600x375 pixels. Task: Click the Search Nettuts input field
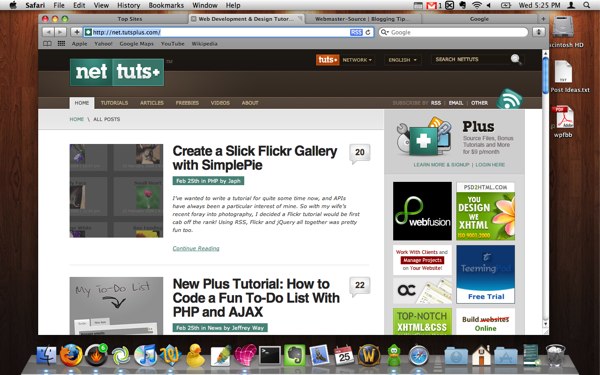pyautogui.click(x=471, y=59)
